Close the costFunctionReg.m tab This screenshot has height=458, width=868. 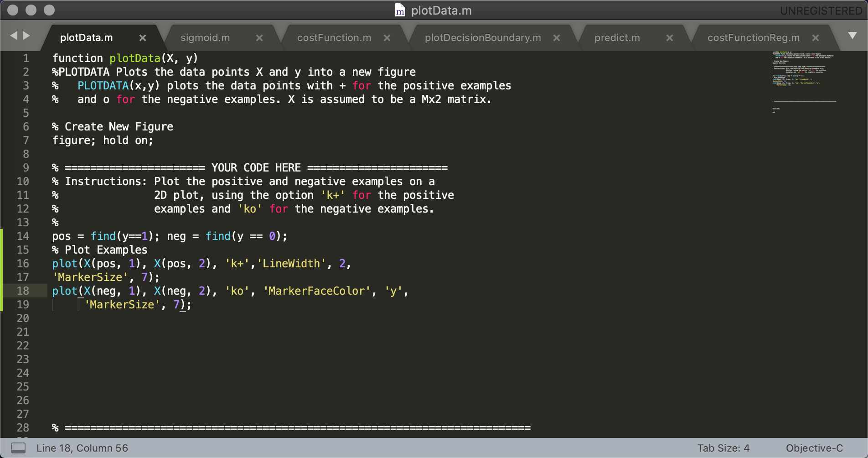tap(816, 38)
